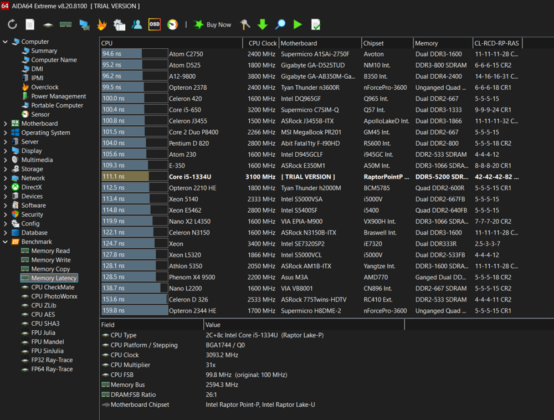
Task: Start the benchmark with green play icon
Action: point(298,24)
